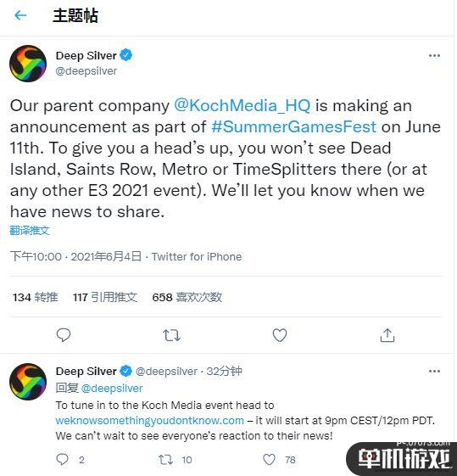
Task: Share the main tweet via share icon
Action: click(x=387, y=335)
